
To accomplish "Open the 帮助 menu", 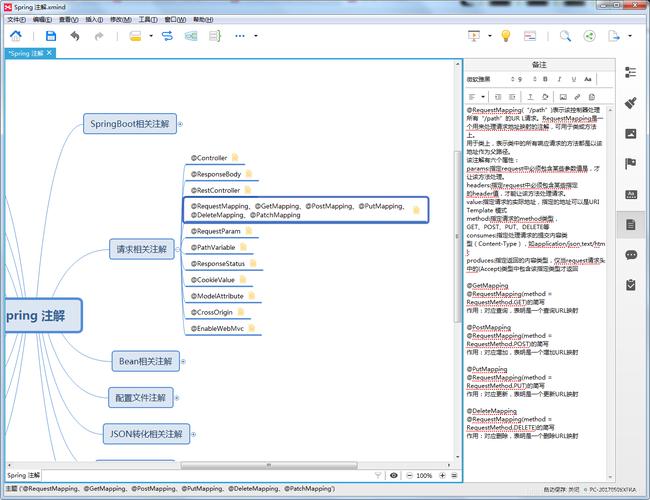I will 203,19.
